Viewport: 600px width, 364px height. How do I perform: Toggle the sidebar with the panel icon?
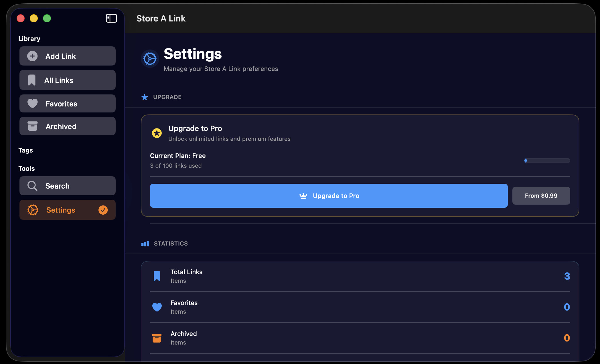(111, 18)
